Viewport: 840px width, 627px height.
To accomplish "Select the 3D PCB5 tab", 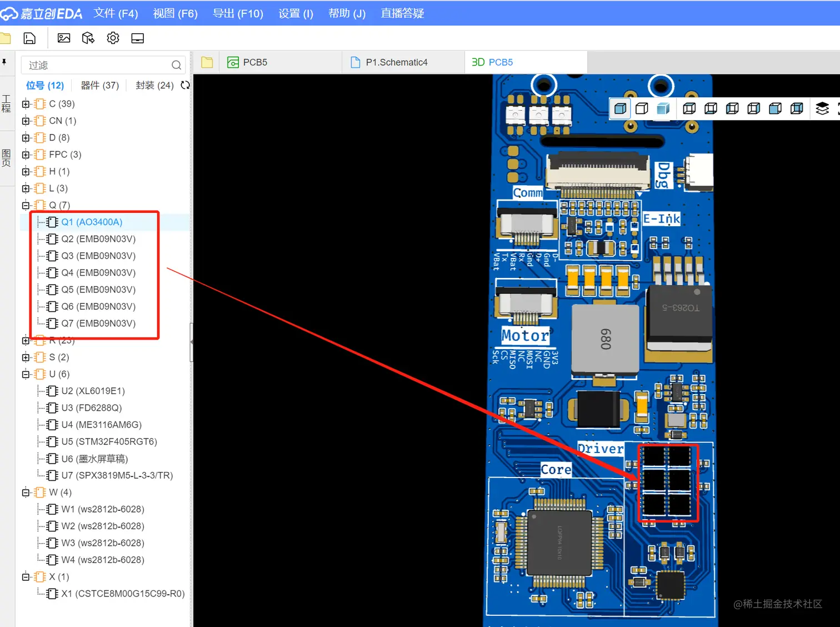I will (526, 62).
